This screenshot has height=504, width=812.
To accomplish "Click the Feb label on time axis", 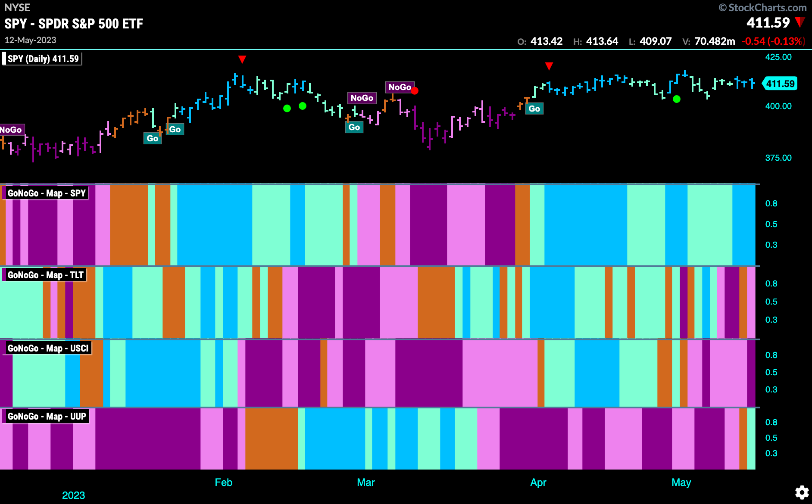I will 224,482.
